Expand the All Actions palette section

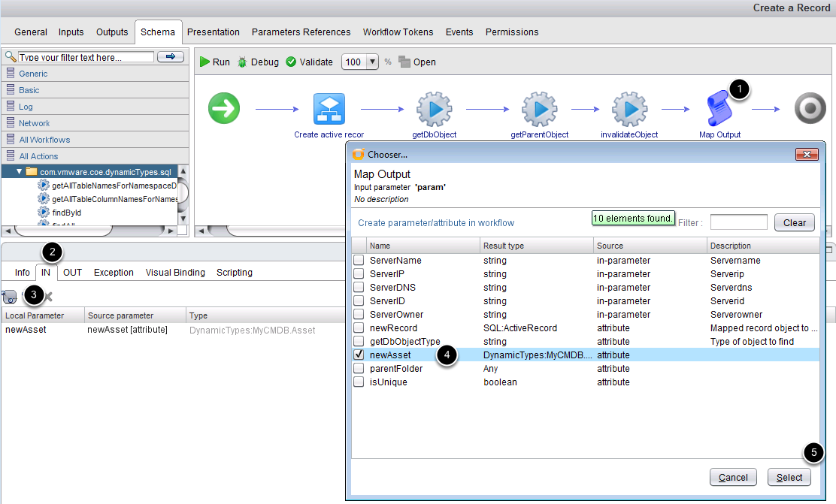point(95,156)
